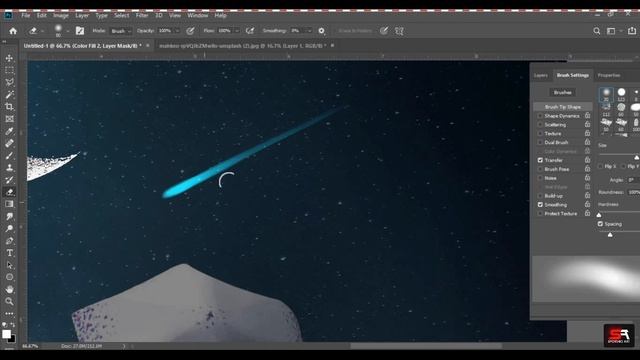Click the foreground color swatch
This screenshot has width=640, height=360.
point(7,334)
